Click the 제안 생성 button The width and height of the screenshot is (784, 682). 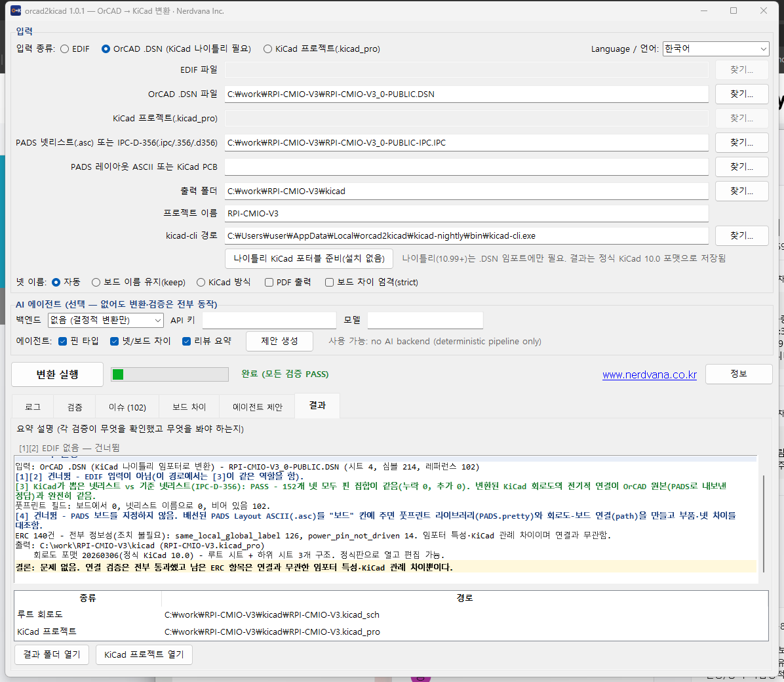279,341
